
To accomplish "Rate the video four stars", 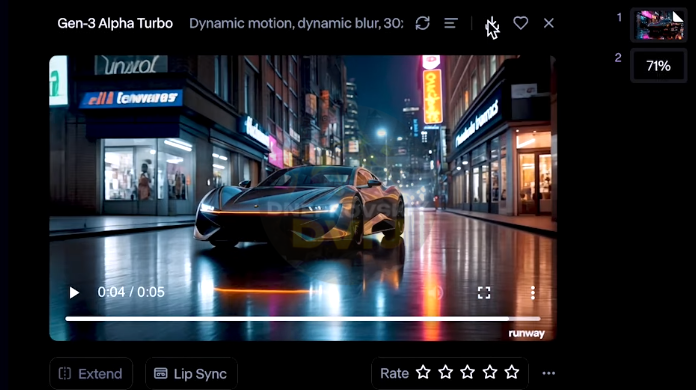I will 490,372.
